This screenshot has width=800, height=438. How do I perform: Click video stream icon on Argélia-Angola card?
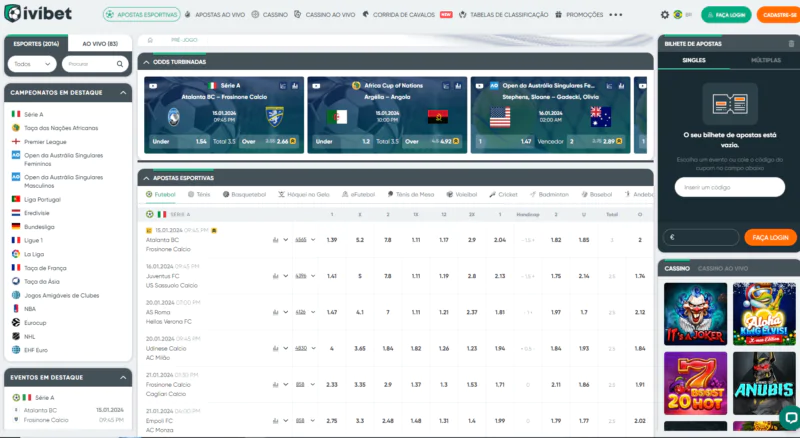point(316,86)
